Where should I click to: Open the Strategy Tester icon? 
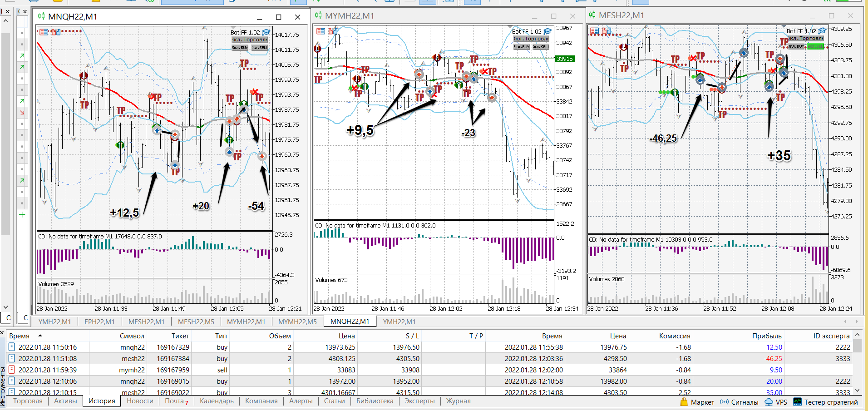pos(798,402)
